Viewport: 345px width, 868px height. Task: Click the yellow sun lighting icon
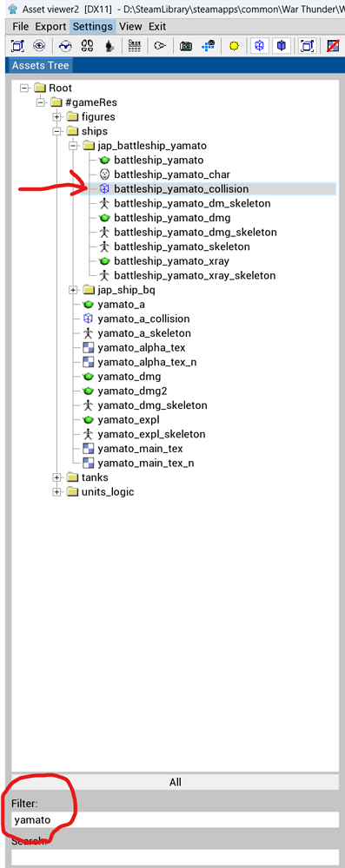234,47
